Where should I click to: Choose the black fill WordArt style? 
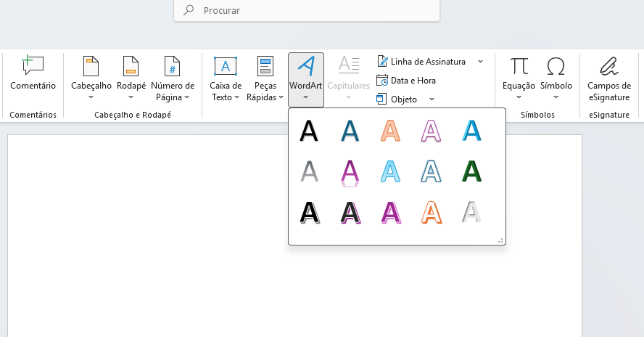tap(309, 131)
